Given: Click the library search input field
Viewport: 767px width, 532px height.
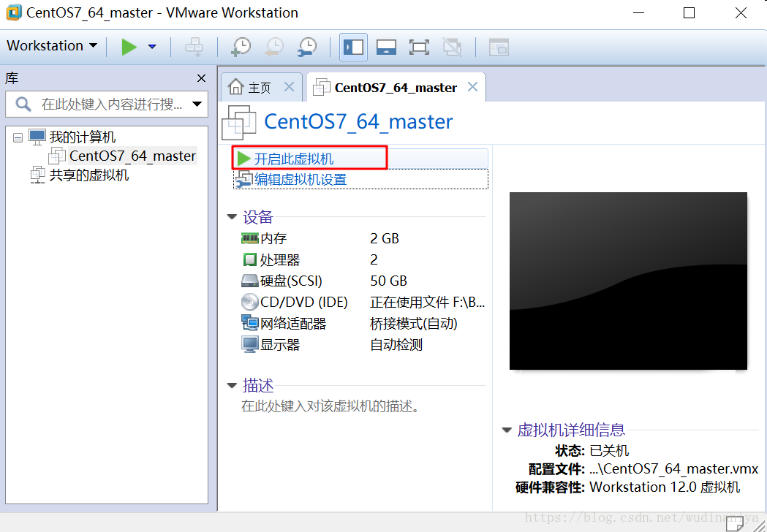Looking at the screenshot, I should 107,104.
